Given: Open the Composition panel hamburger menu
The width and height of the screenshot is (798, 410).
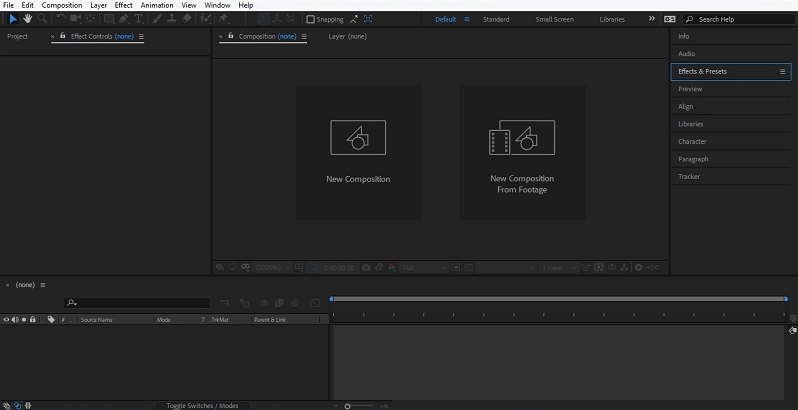Looking at the screenshot, I should (304, 36).
